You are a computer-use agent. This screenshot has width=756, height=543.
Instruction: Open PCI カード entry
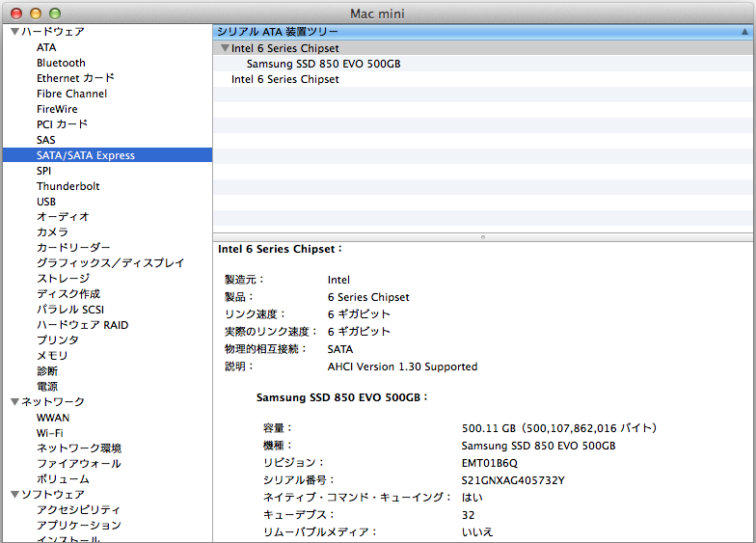tap(62, 124)
